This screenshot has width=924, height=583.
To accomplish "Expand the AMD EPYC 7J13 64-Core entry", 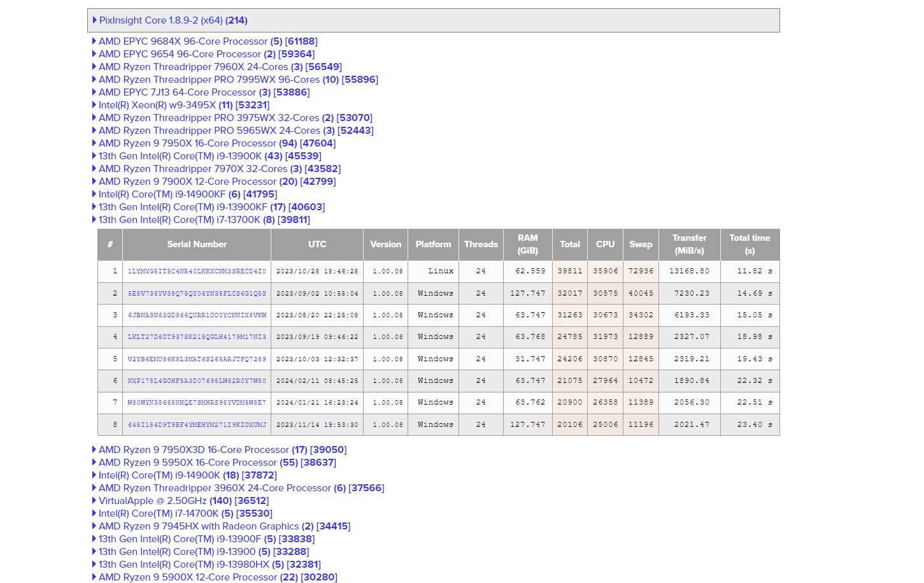I will (201, 92).
